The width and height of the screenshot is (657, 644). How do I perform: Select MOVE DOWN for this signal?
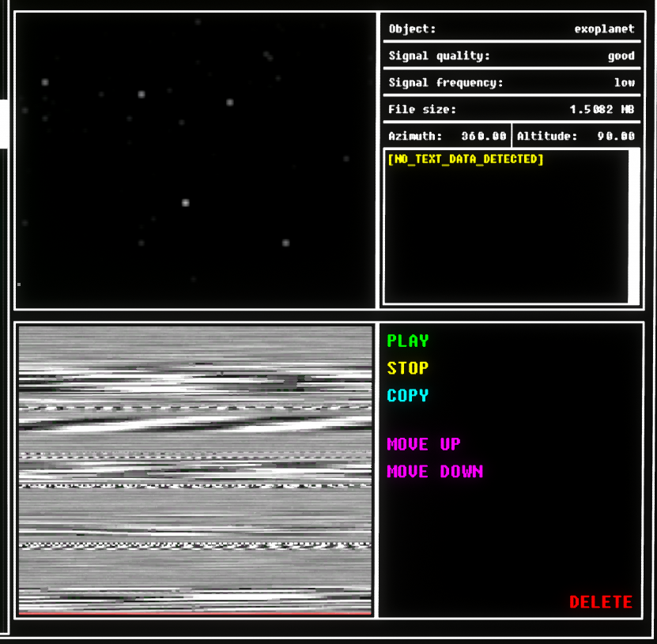pyautogui.click(x=434, y=472)
